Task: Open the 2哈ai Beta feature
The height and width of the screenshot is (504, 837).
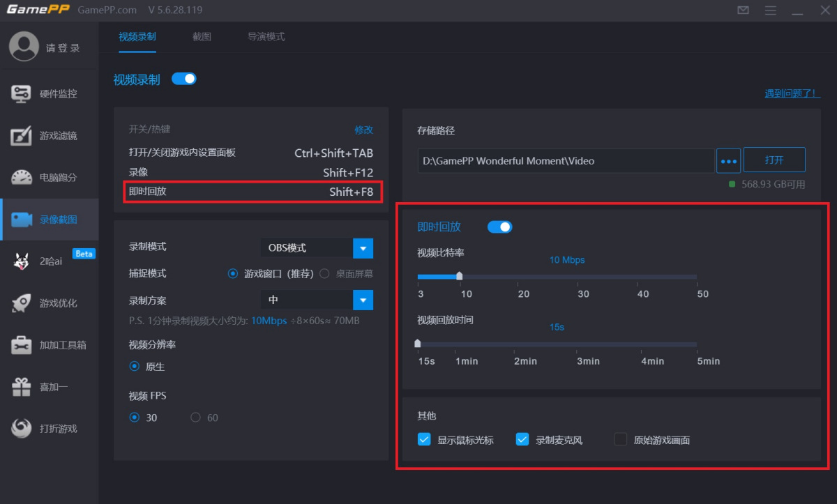Action: click(49, 261)
